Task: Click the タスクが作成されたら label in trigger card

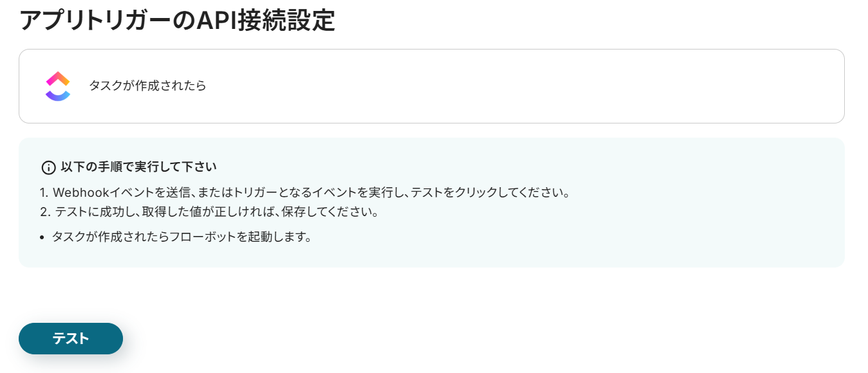Action: 147,86
